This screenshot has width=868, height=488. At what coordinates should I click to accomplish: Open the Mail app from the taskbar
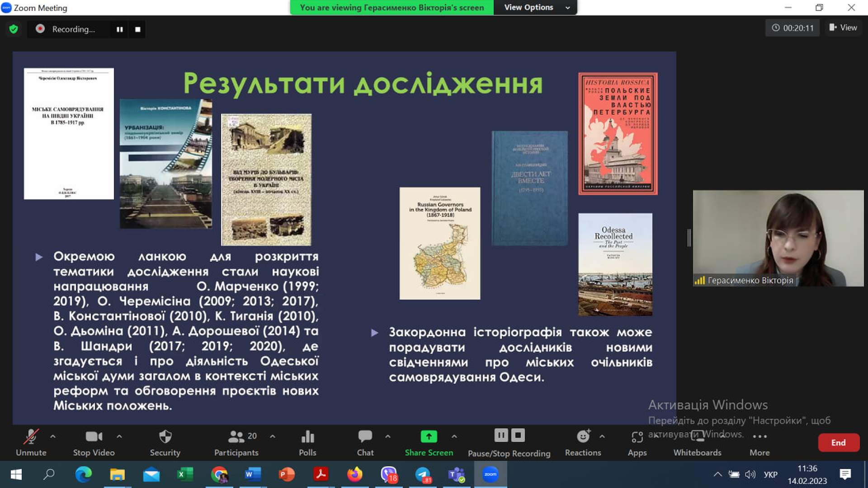[151, 474]
